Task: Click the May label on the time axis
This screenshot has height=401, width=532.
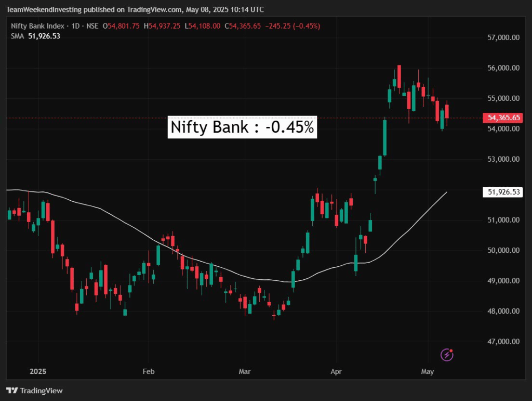Action: pyautogui.click(x=428, y=371)
